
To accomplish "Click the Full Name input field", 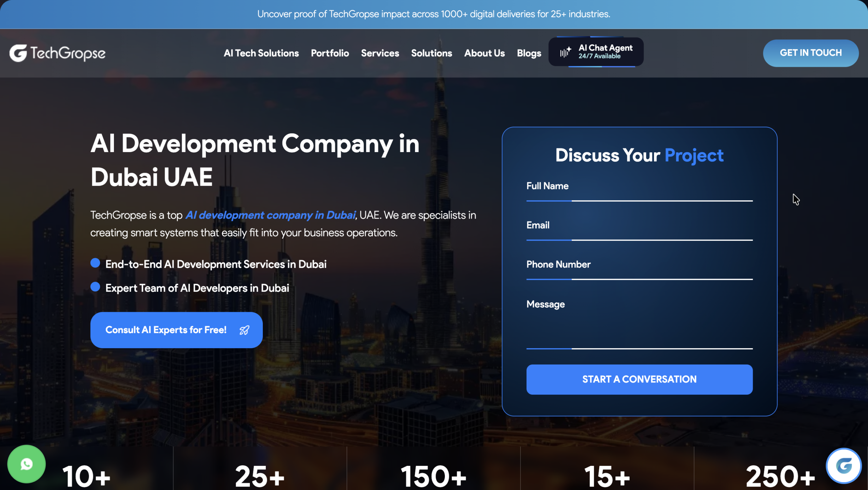I will (x=639, y=192).
